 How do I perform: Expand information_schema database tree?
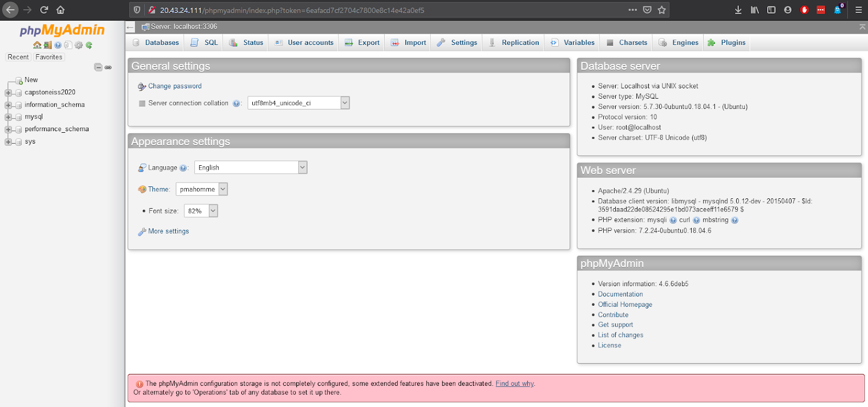click(x=8, y=105)
